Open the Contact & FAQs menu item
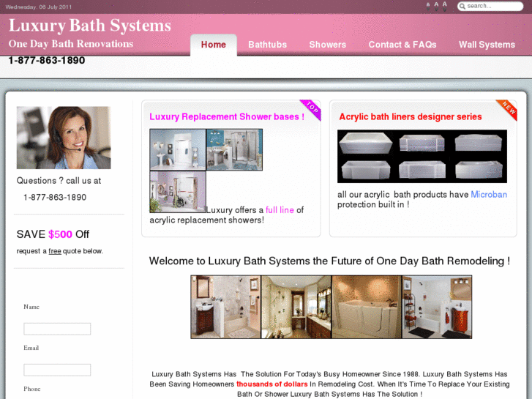 pos(402,45)
